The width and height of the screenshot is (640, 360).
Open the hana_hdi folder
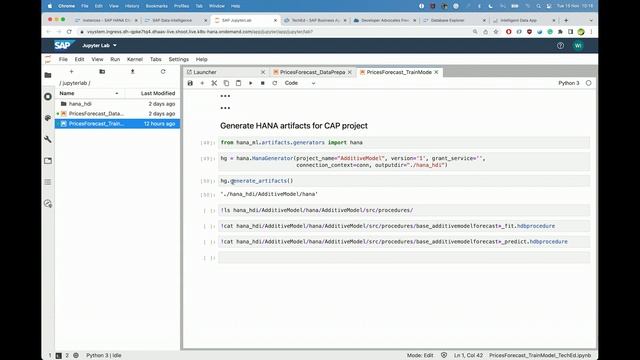click(118, 104)
